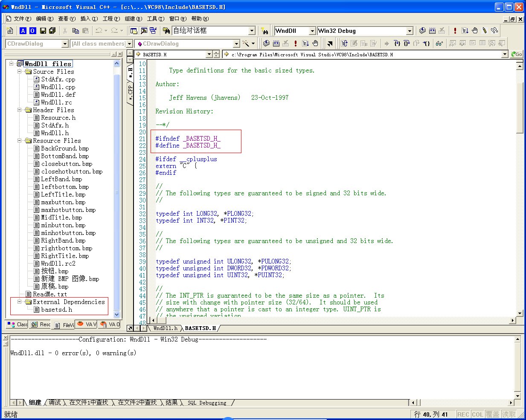Select WndDll.rc in Source Files
This screenshot has width=526, height=420.
coord(56,102)
